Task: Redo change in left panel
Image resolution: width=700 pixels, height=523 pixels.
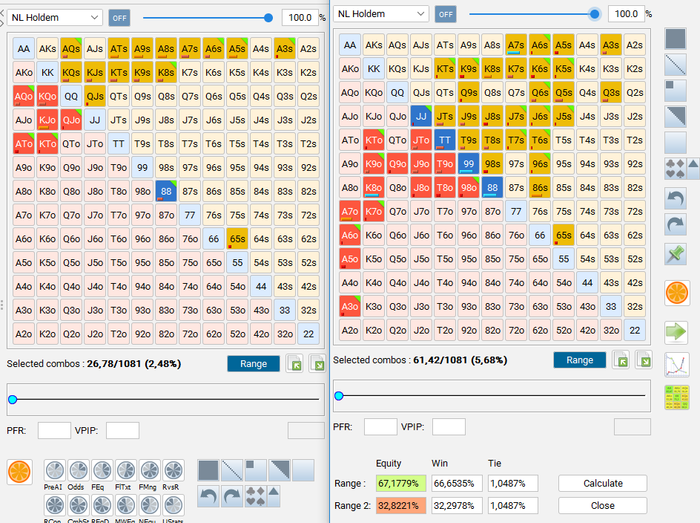Action: point(232,496)
